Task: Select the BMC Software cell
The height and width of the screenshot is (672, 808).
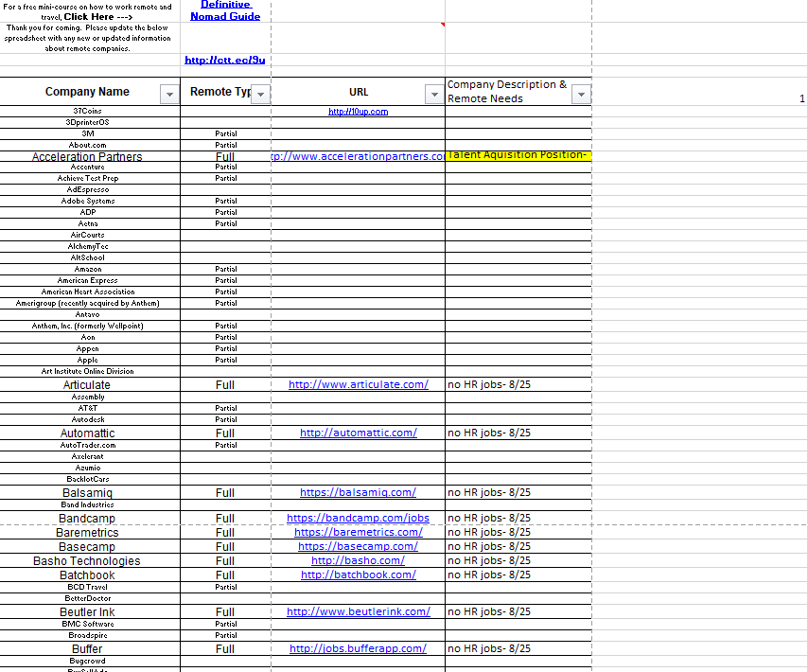Action: (x=88, y=624)
